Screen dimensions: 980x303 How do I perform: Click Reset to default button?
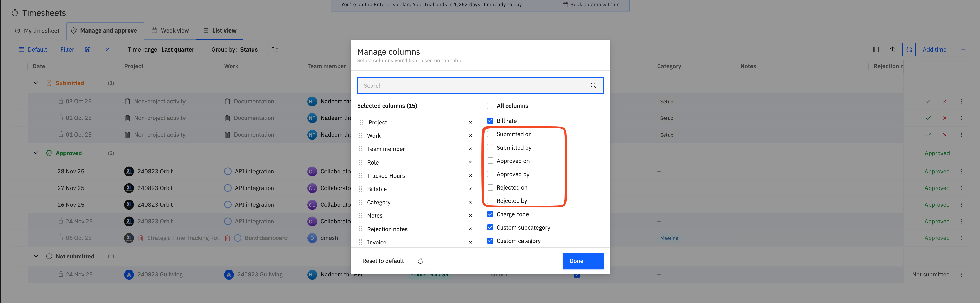point(393,261)
